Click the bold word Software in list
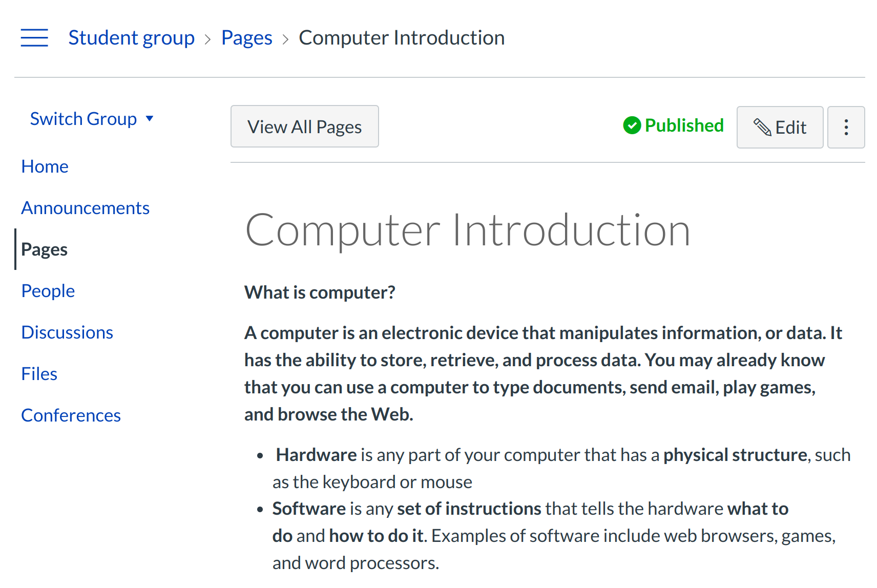 coord(309,509)
